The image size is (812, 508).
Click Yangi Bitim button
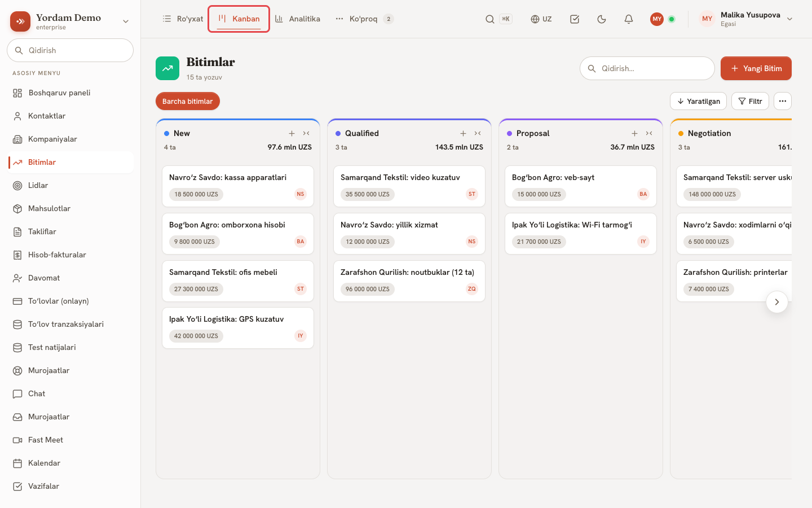click(x=756, y=68)
